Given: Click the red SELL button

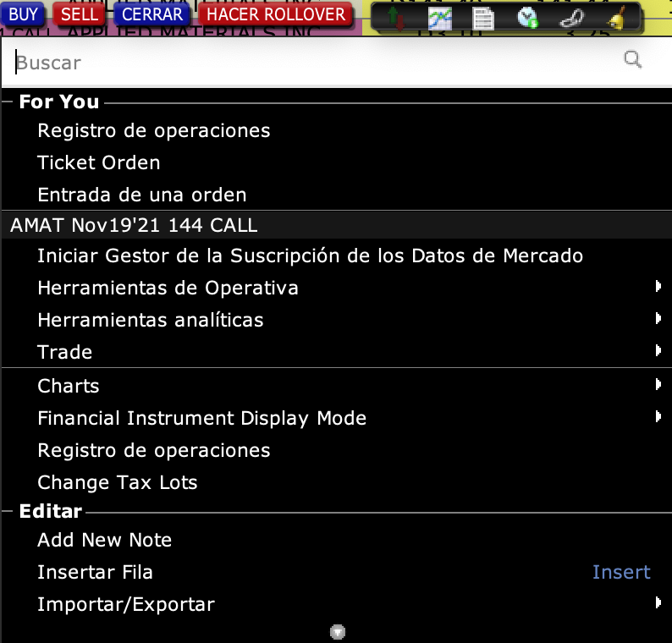Looking at the screenshot, I should (x=80, y=14).
